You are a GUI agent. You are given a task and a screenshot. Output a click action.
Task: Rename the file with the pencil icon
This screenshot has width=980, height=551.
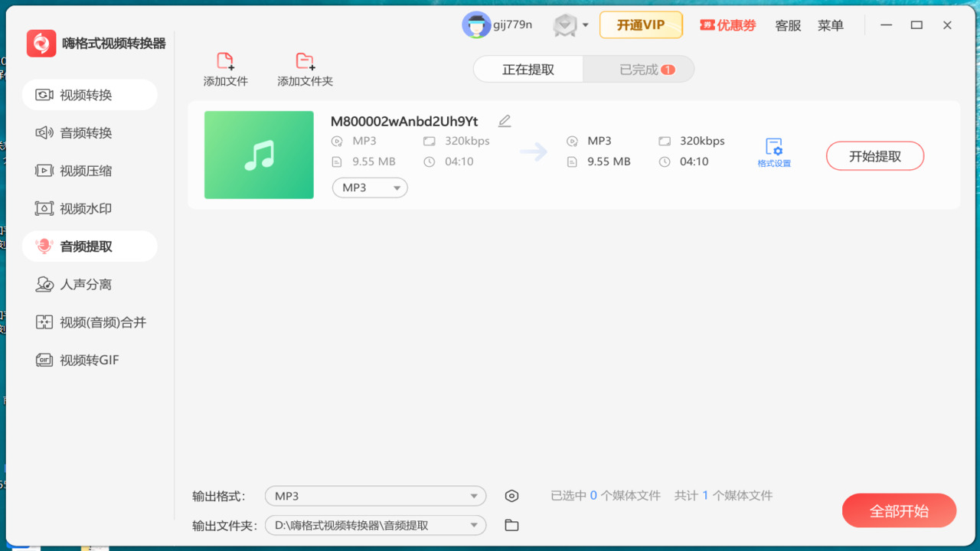pos(504,120)
